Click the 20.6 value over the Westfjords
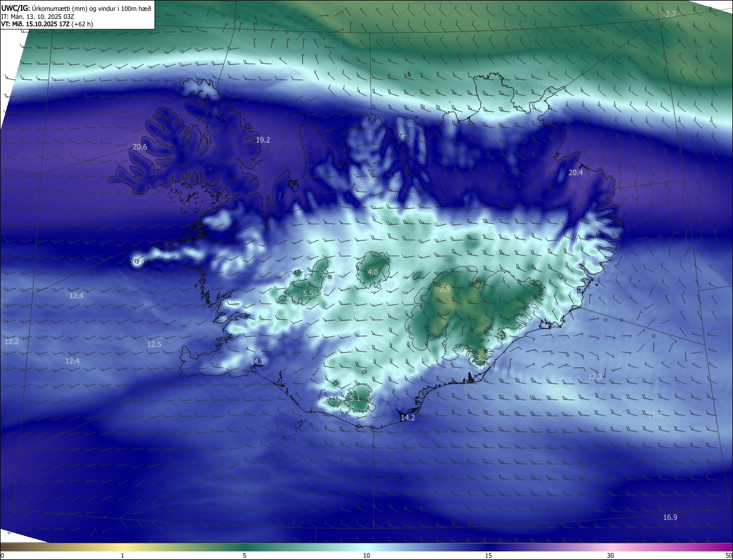Image resolution: width=733 pixels, height=560 pixels. [140, 147]
